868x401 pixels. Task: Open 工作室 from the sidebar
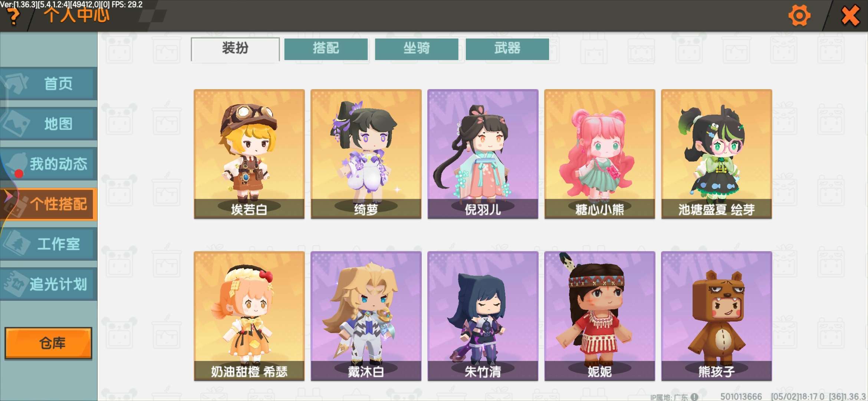click(49, 244)
